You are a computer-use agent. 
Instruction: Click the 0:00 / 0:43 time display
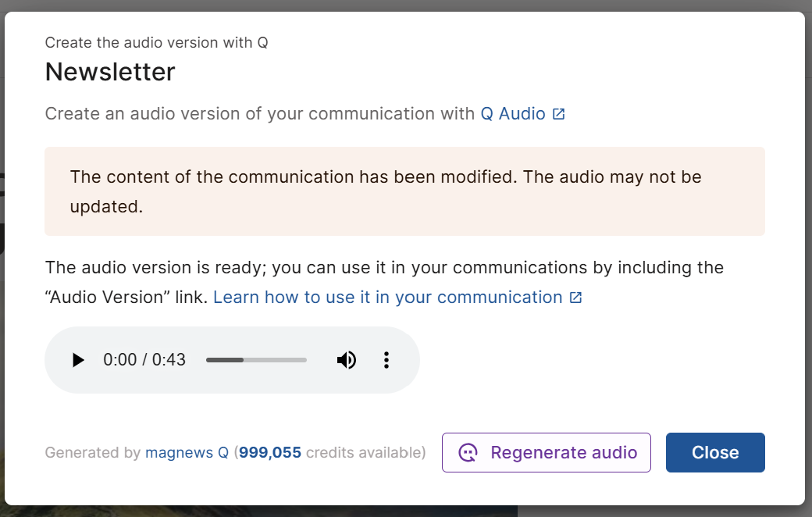tap(144, 360)
